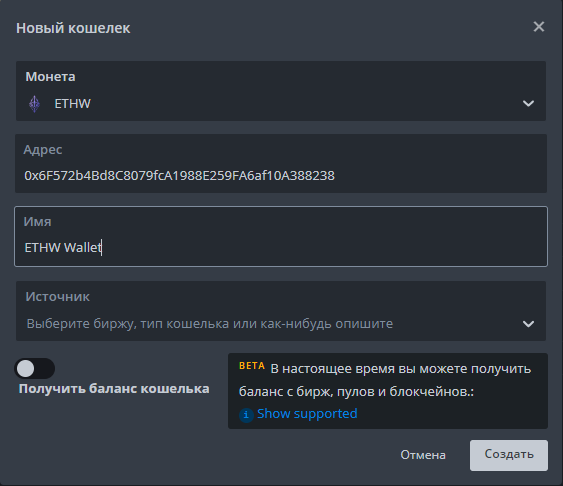Click the Источник field label

[57, 297]
